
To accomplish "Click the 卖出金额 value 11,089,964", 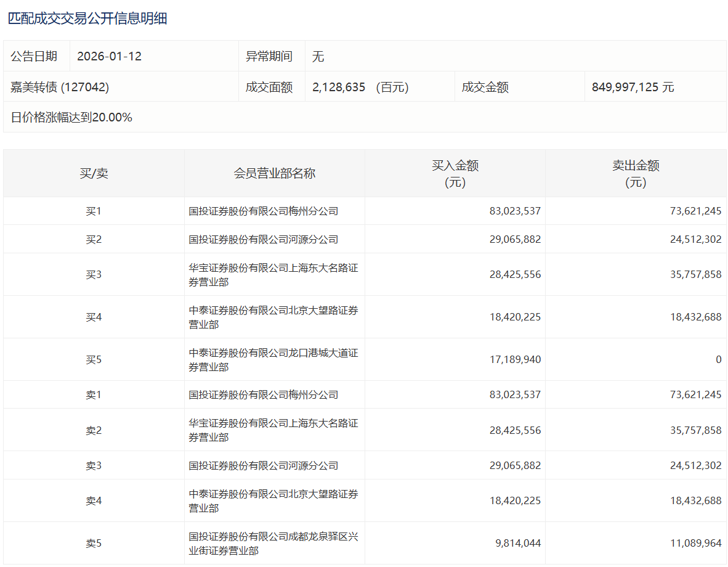I will click(697, 543).
